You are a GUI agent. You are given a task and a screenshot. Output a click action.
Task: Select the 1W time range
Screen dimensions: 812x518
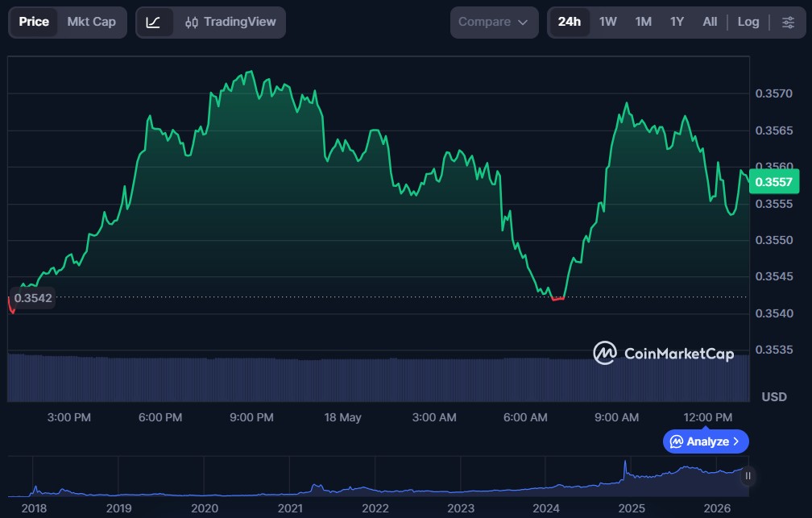point(608,22)
